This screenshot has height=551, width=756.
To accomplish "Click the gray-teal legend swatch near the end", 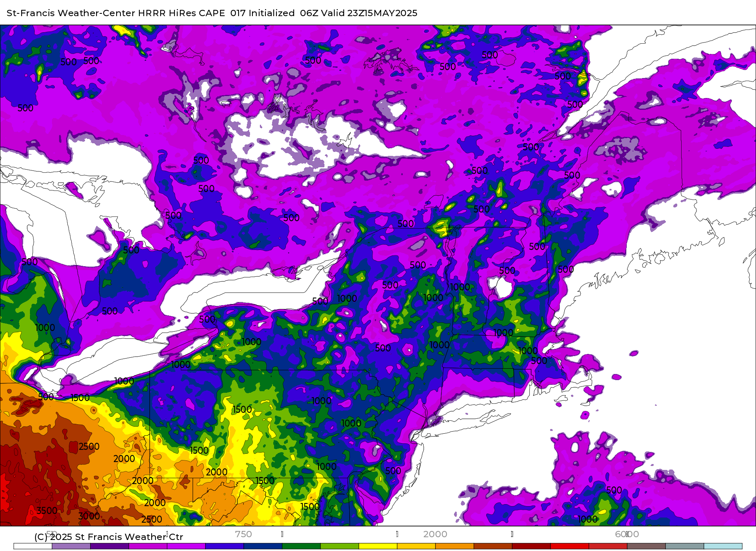I will [x=685, y=546].
